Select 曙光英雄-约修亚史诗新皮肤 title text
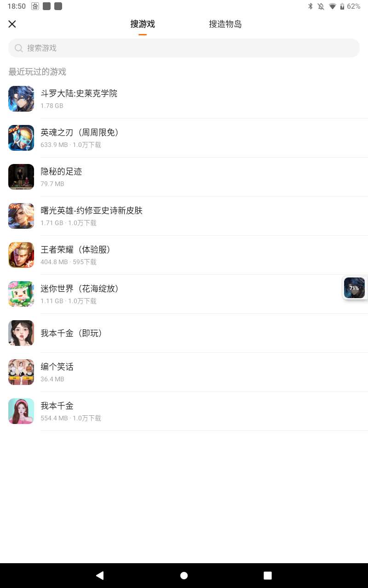The width and height of the screenshot is (368, 588). pos(92,210)
